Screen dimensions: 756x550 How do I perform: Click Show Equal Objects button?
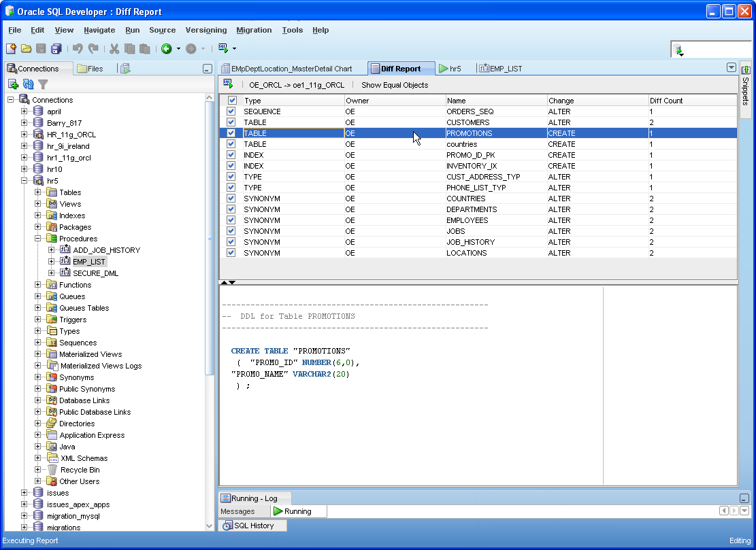coord(395,85)
